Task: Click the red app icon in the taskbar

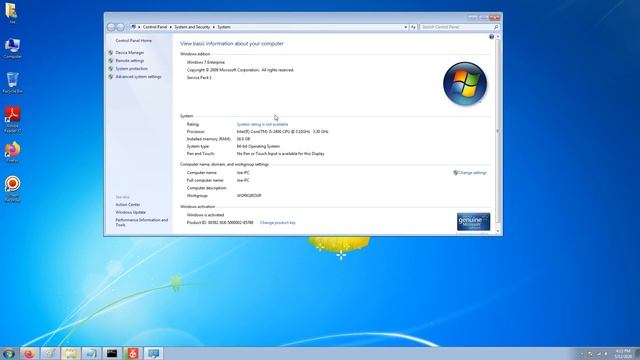Action: (133, 353)
